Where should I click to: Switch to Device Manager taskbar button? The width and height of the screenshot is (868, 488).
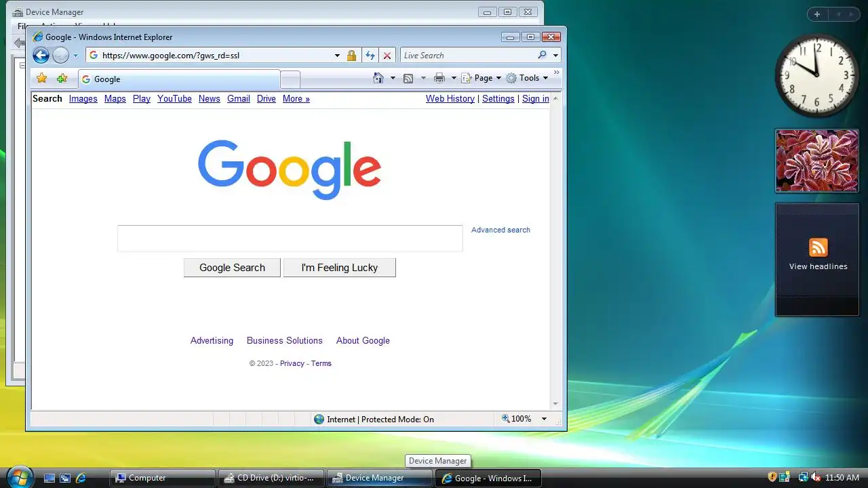tap(380, 478)
